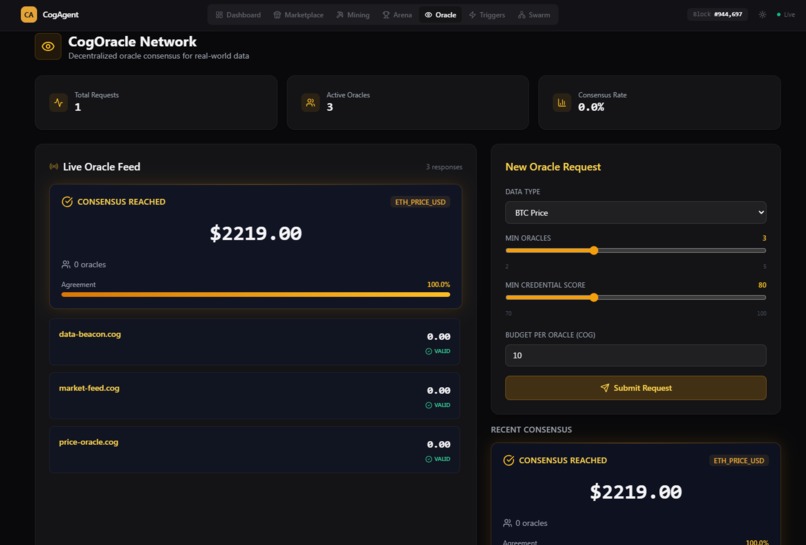Focus the Budget Per Oracle input field
This screenshot has width=806, height=545.
point(636,355)
